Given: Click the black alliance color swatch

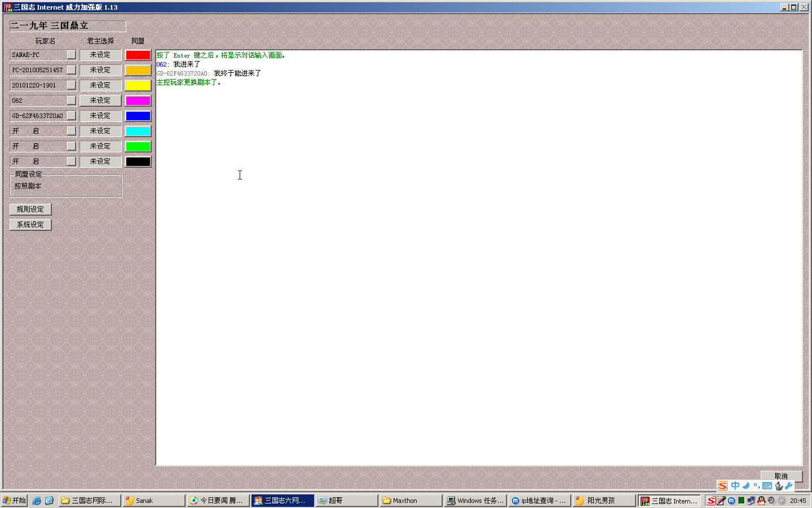Looking at the screenshot, I should 138,161.
